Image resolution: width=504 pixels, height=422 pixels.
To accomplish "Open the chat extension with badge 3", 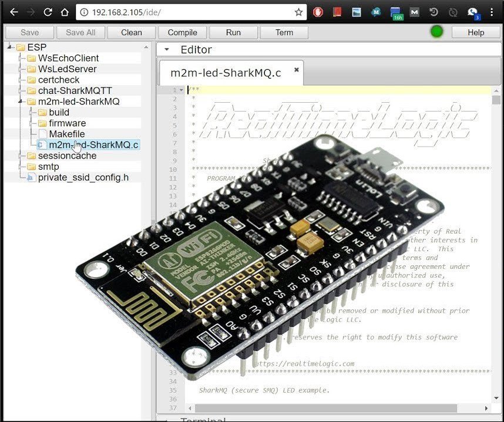I will pos(473,13).
